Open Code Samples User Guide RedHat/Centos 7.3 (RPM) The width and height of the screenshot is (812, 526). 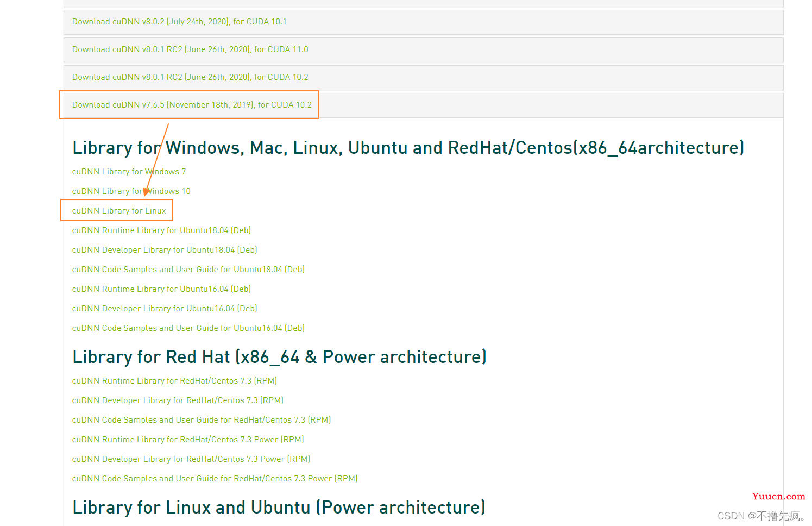[x=202, y=420]
